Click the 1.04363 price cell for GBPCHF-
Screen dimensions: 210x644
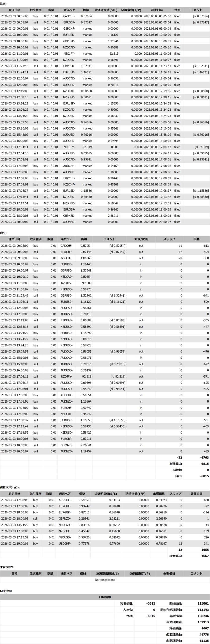(x=86, y=258)
